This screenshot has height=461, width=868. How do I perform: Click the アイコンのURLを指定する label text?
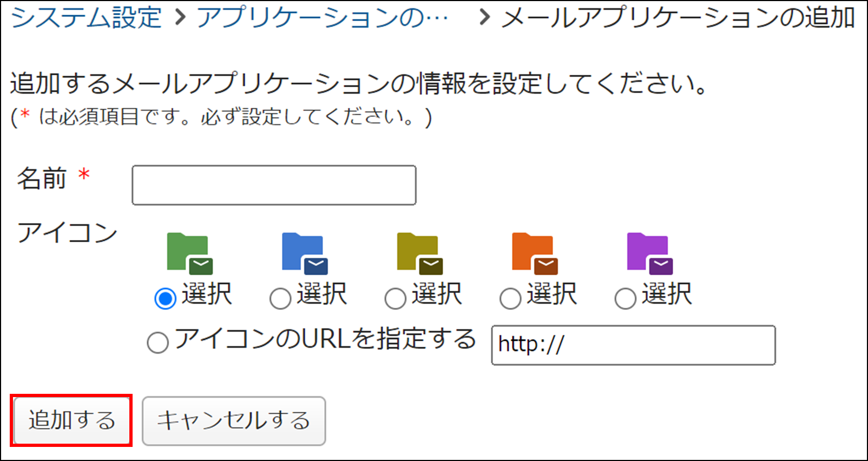tap(325, 340)
